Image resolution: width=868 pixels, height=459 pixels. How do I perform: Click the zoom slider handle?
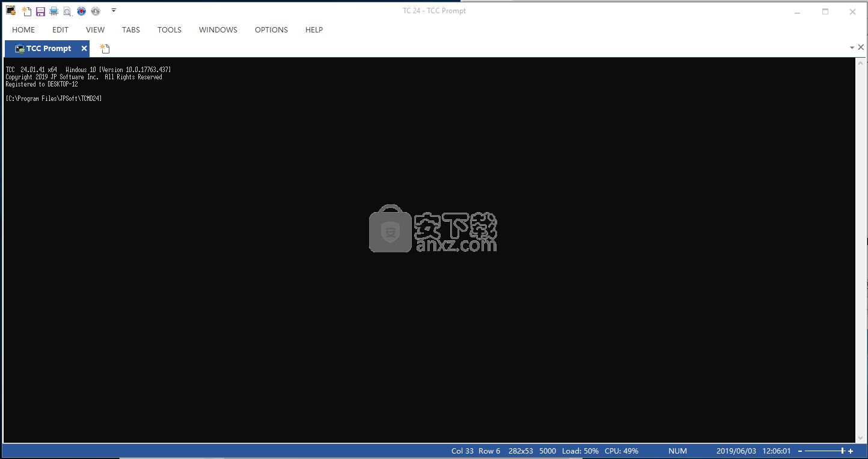843,451
